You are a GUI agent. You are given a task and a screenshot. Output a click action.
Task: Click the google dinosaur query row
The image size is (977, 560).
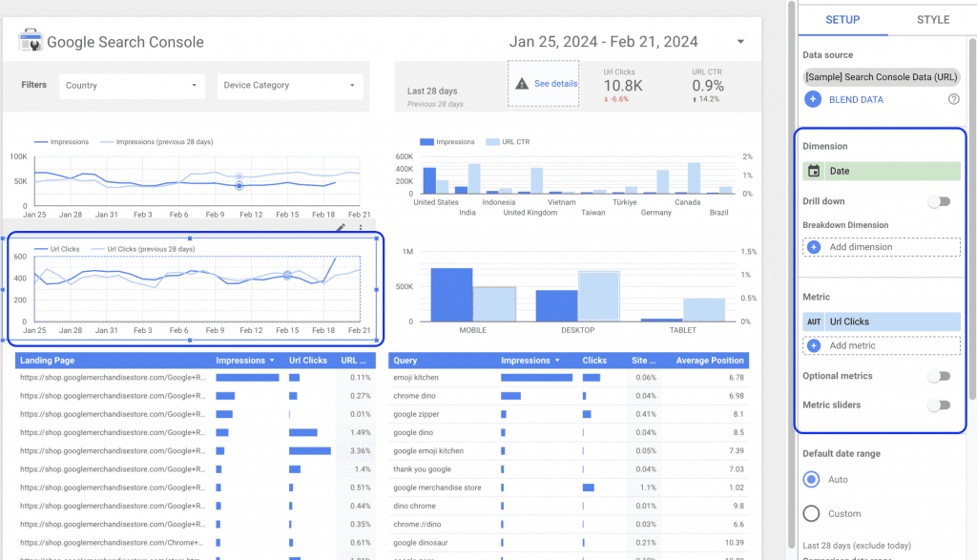point(569,543)
